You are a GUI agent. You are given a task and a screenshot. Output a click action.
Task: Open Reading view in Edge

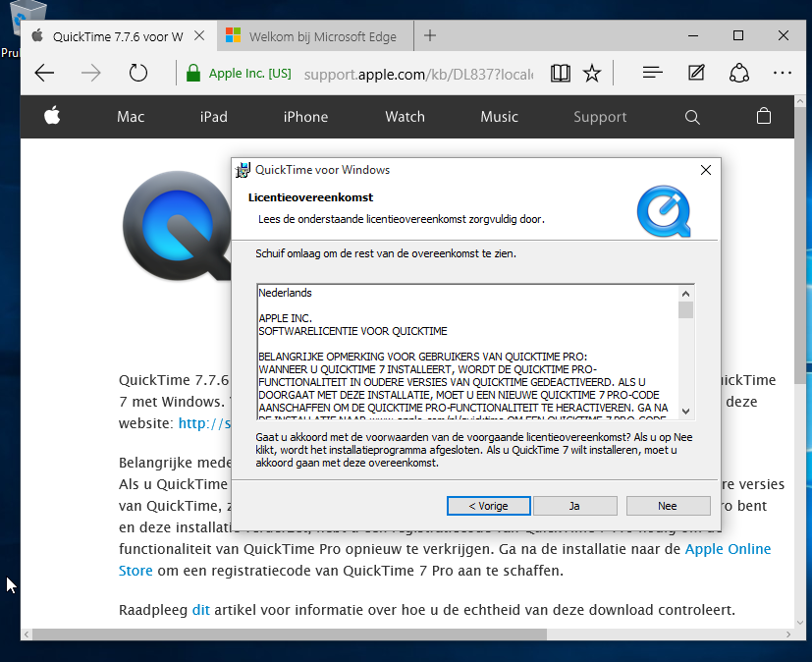pyautogui.click(x=561, y=73)
